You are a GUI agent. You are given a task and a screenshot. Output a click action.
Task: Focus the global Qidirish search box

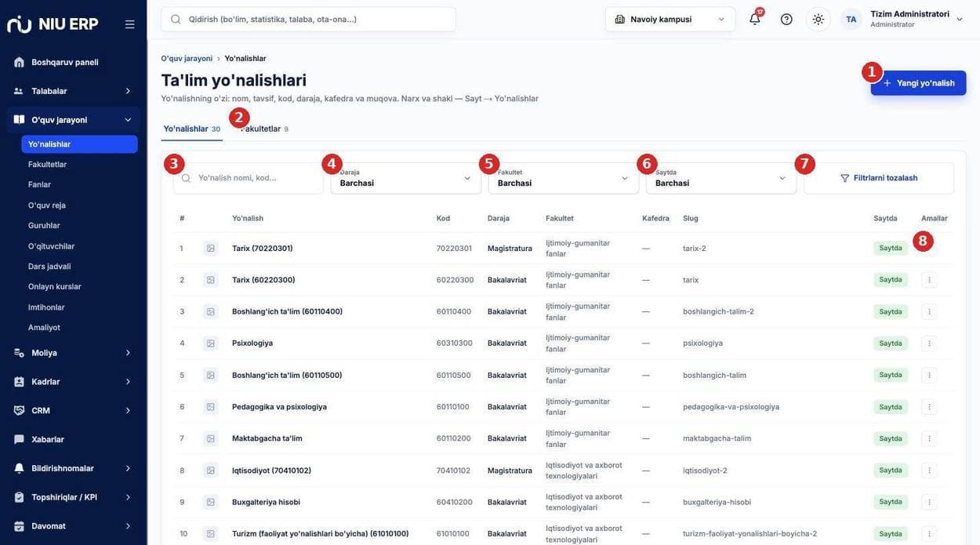(x=309, y=20)
